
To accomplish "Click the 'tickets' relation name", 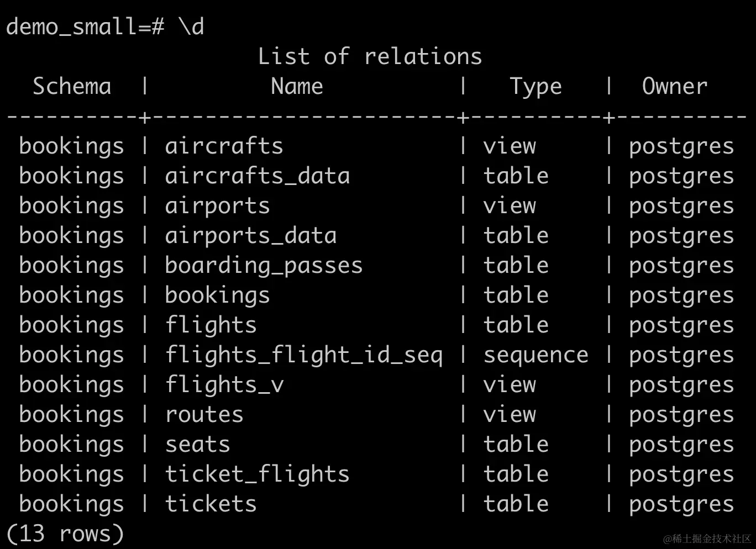I will 211,504.
